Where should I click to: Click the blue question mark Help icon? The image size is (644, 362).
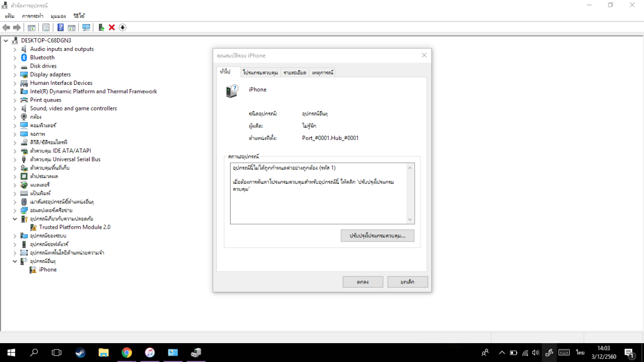point(61,27)
